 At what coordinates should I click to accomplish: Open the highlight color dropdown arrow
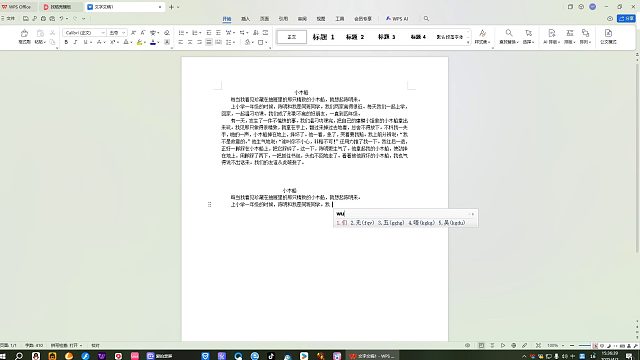point(144,42)
